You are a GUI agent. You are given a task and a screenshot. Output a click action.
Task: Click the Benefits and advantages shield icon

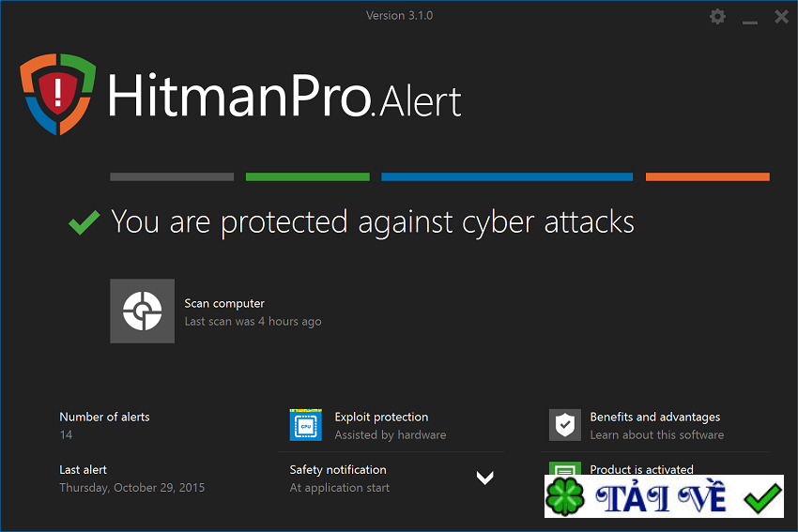click(x=564, y=425)
